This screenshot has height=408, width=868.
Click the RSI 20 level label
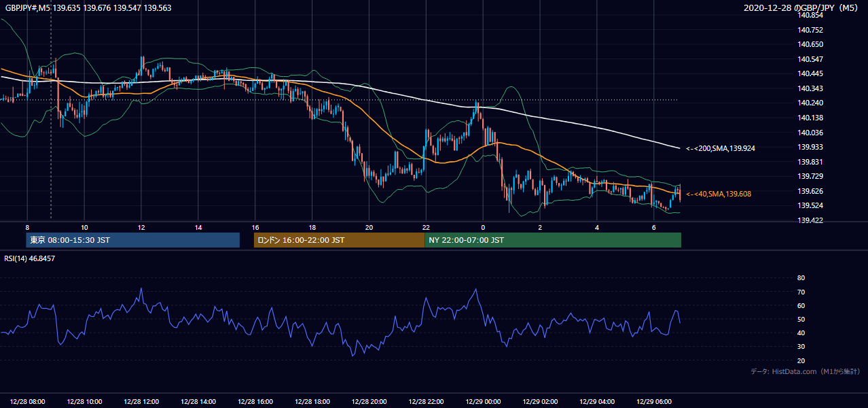(801, 360)
